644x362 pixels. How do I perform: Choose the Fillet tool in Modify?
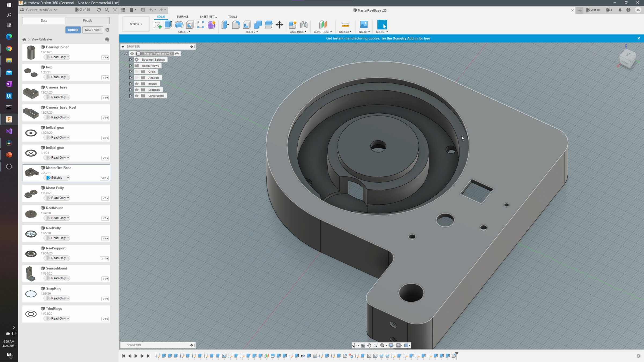(x=236, y=25)
